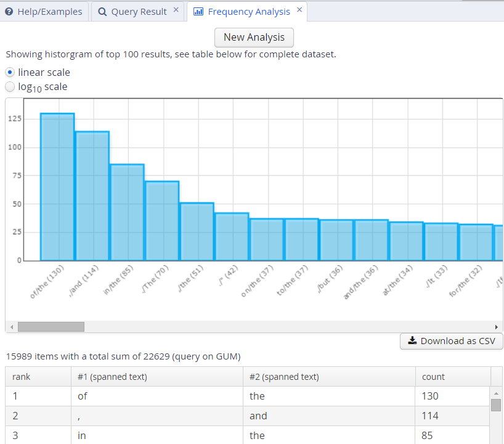Click the horizontal scrollbar thumb under histogram
504x444 pixels.
51,327
